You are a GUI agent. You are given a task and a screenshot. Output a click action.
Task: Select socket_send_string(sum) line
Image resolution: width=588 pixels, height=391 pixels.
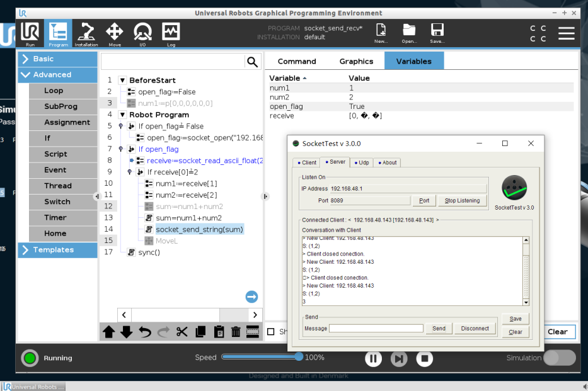pyautogui.click(x=200, y=230)
